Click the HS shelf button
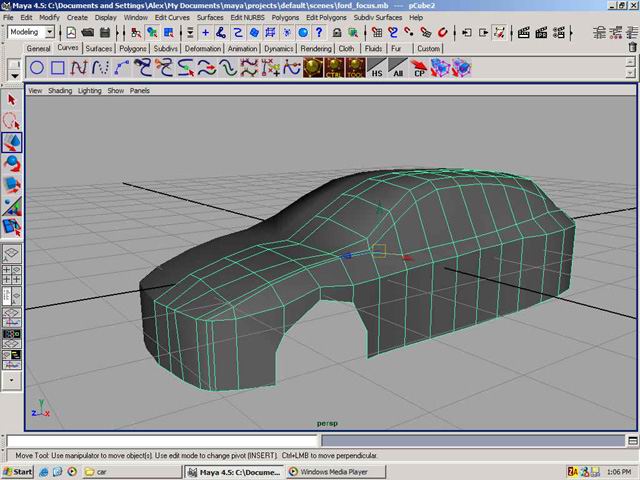Image resolution: width=640 pixels, height=480 pixels. pyautogui.click(x=376, y=68)
